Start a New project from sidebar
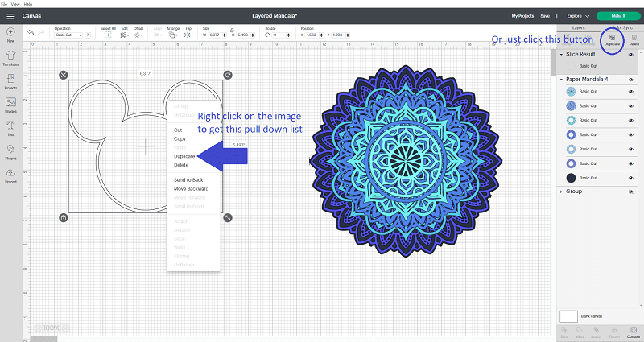Screen dimensions: 644x342 pos(10,35)
